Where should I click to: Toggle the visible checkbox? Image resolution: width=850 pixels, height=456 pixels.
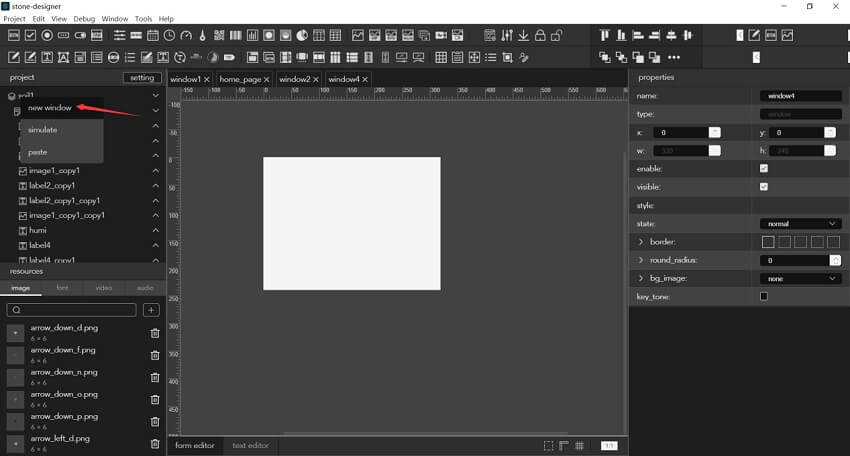[x=764, y=187]
